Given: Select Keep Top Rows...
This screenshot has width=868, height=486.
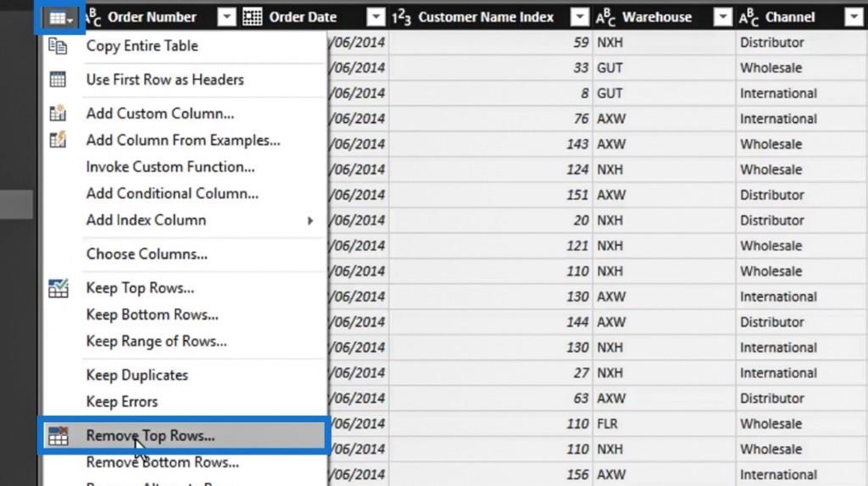Looking at the screenshot, I should pyautogui.click(x=140, y=288).
